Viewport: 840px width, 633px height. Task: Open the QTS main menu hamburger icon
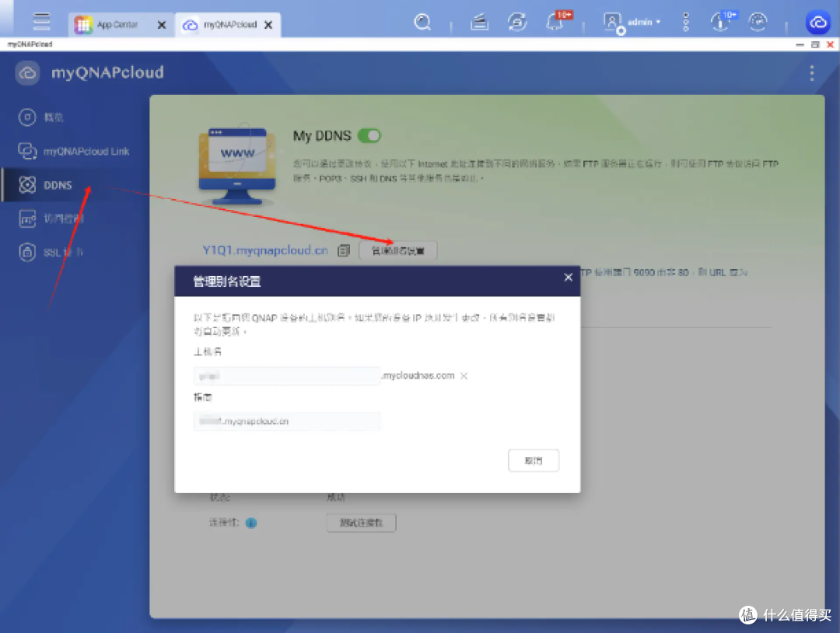(x=41, y=22)
